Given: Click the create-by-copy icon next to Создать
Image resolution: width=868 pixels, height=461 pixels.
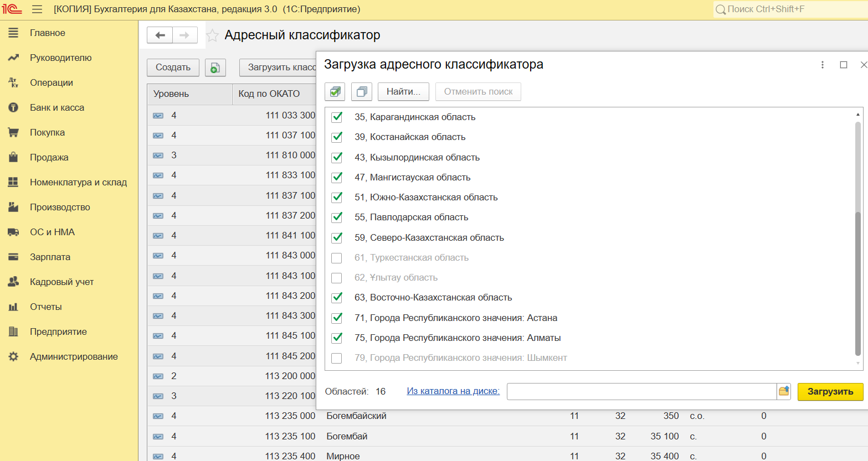Looking at the screenshot, I should tap(215, 68).
